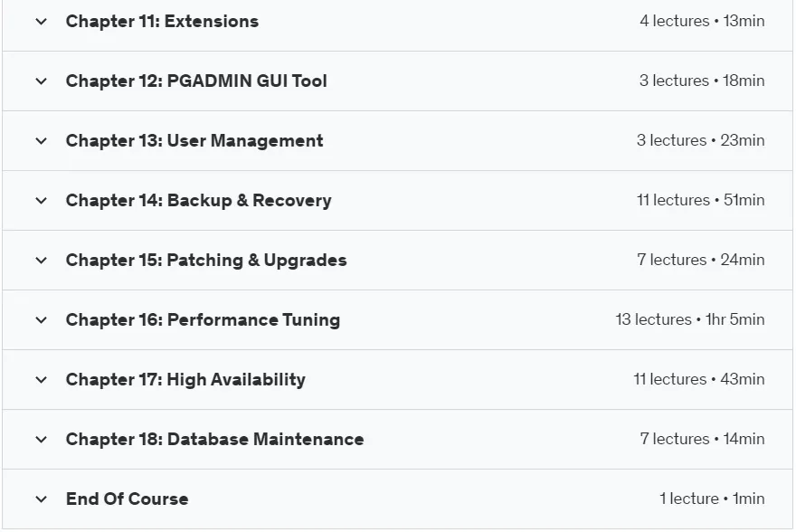Screen dimensions: 796x532
Task: Expand the Chapter 18 Database Maintenance chevron
Action: 41,440
